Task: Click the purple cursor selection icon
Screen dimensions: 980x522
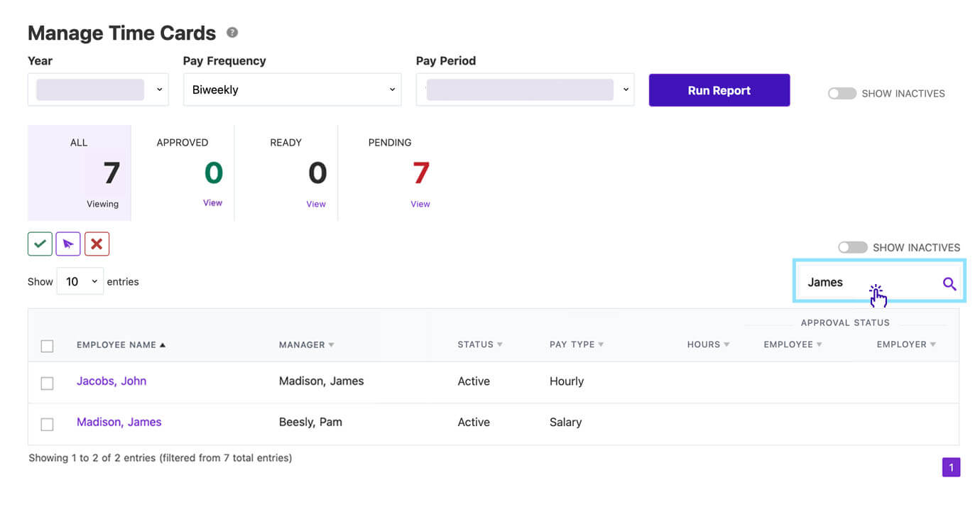Action: [68, 244]
